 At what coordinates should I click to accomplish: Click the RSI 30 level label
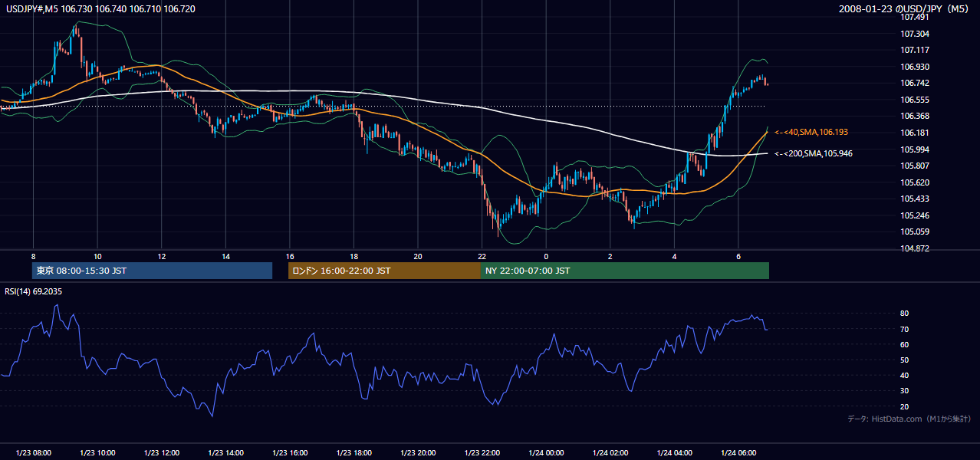[905, 391]
